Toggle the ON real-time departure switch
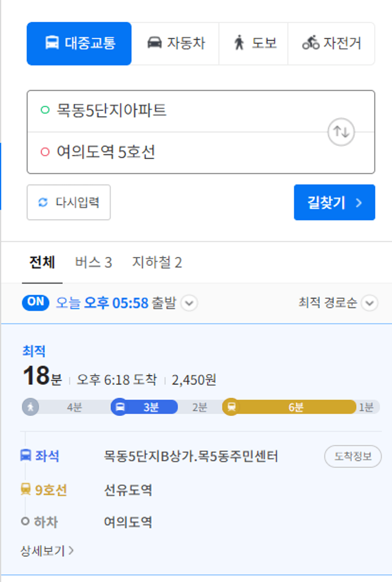The width and height of the screenshot is (392, 582). click(36, 303)
